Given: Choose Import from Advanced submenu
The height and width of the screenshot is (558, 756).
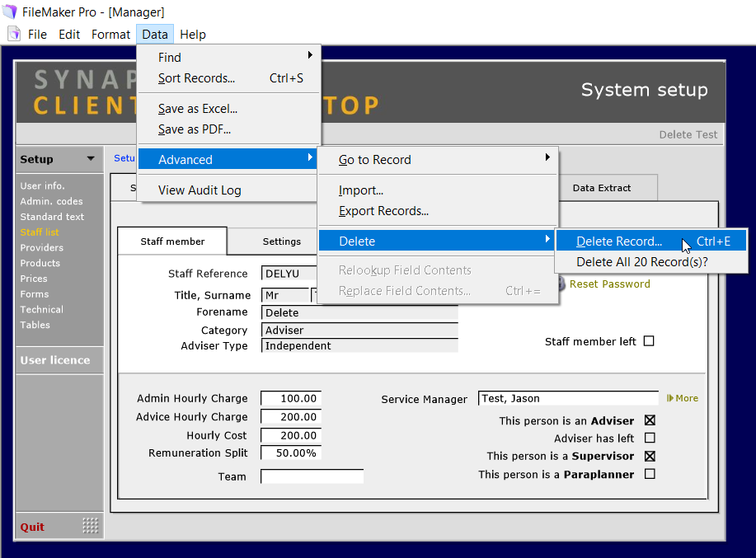Looking at the screenshot, I should coord(437,190).
